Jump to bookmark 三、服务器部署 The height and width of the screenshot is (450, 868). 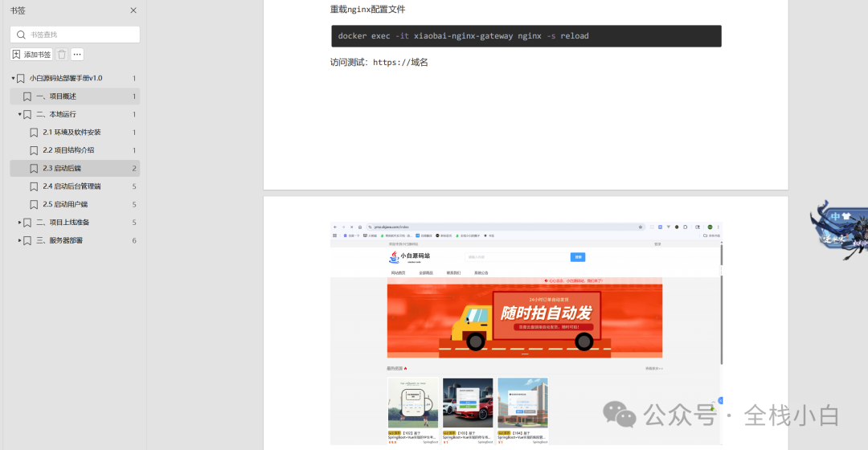pyautogui.click(x=59, y=240)
